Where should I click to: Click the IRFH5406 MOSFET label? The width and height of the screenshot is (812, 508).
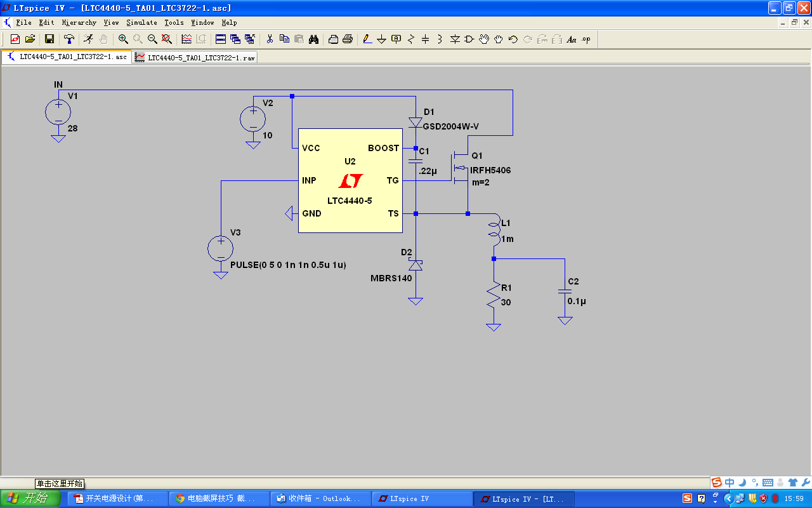[x=490, y=170]
